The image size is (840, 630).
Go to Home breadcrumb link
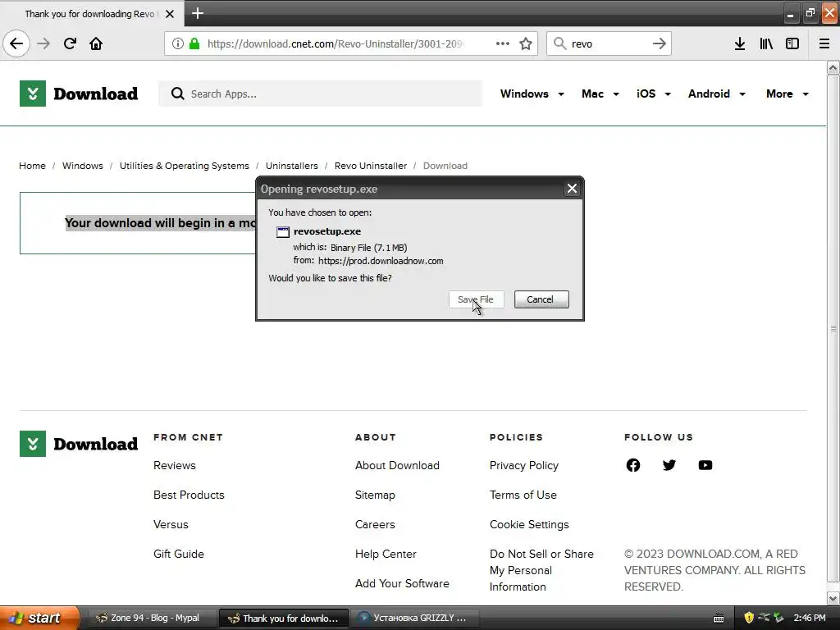[x=32, y=166]
